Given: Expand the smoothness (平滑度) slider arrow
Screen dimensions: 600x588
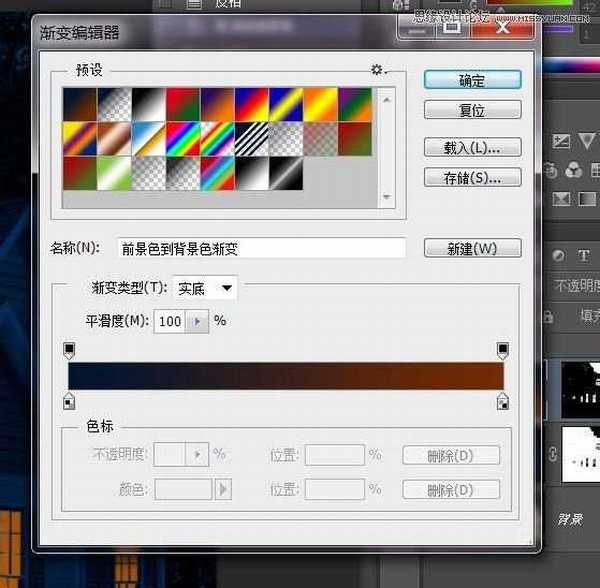Looking at the screenshot, I should (x=197, y=322).
